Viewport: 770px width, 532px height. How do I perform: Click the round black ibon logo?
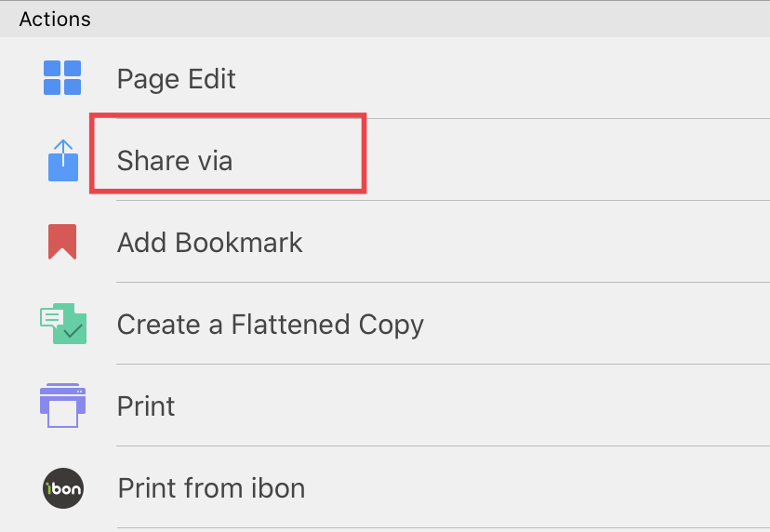(63, 487)
